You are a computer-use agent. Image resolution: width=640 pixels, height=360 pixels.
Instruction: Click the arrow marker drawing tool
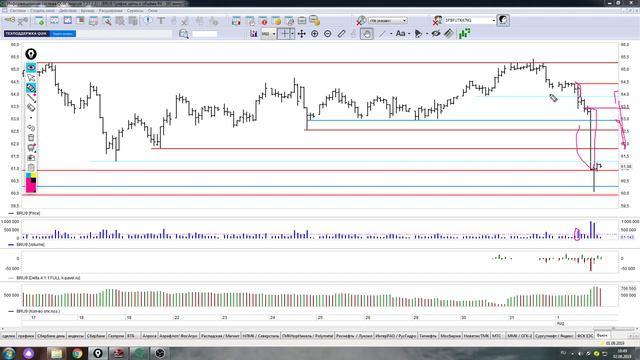pyautogui.click(x=418, y=34)
